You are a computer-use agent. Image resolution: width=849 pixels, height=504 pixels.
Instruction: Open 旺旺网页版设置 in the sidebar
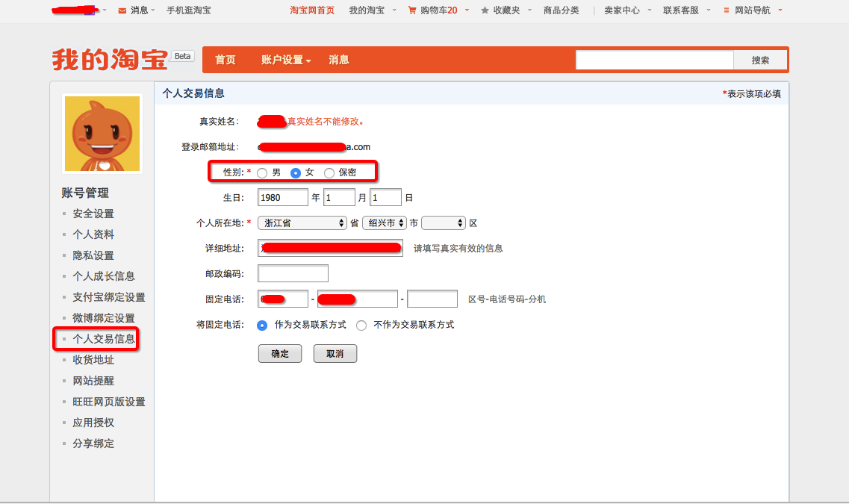click(x=109, y=402)
